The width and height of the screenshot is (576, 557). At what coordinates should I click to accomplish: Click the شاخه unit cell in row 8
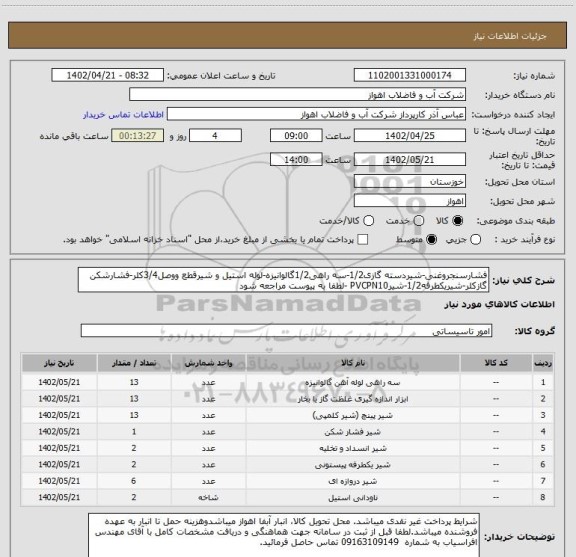(208, 497)
